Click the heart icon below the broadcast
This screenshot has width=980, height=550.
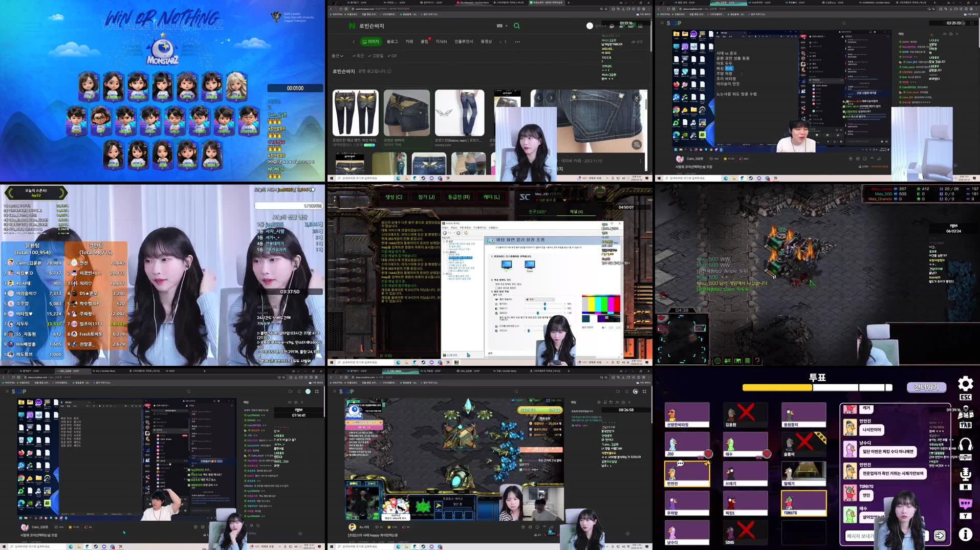click(741, 159)
